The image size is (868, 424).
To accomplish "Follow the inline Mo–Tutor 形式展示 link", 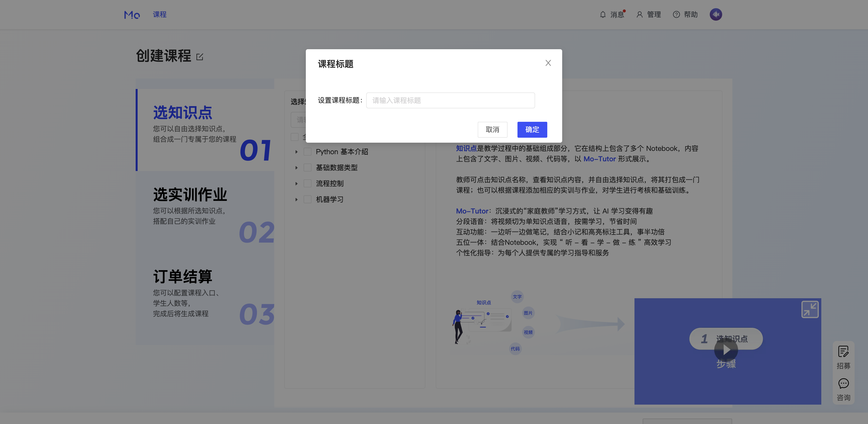I will [x=599, y=159].
